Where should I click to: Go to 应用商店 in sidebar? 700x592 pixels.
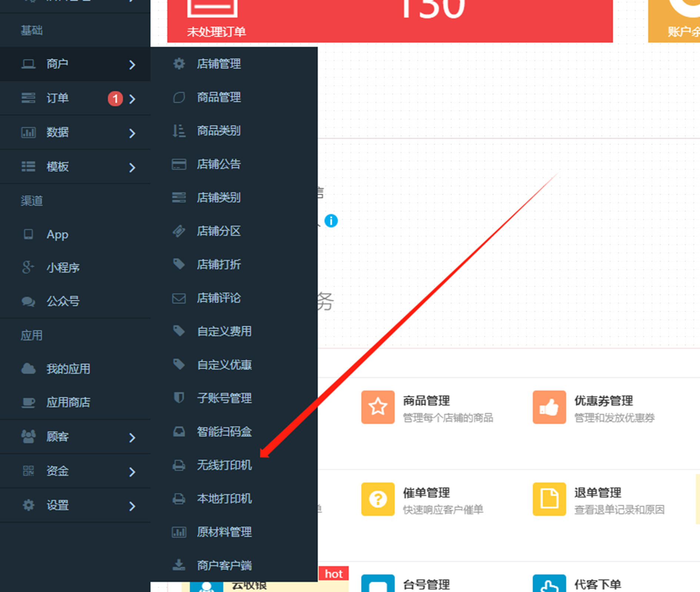[68, 402]
